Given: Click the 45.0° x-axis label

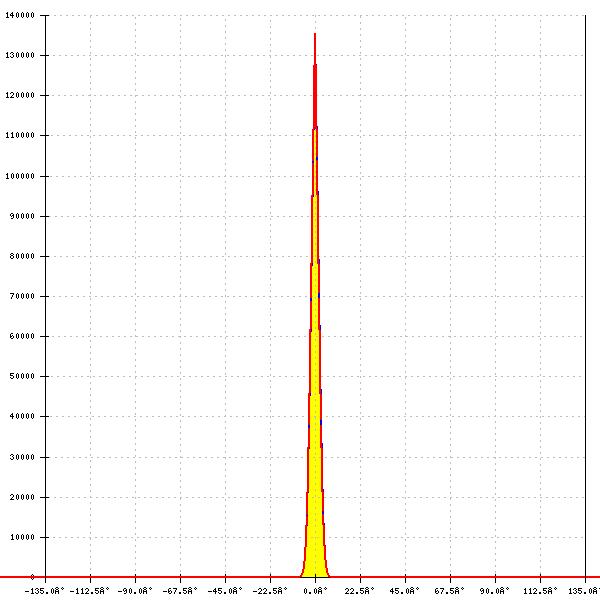Looking at the screenshot, I should pos(405,590).
